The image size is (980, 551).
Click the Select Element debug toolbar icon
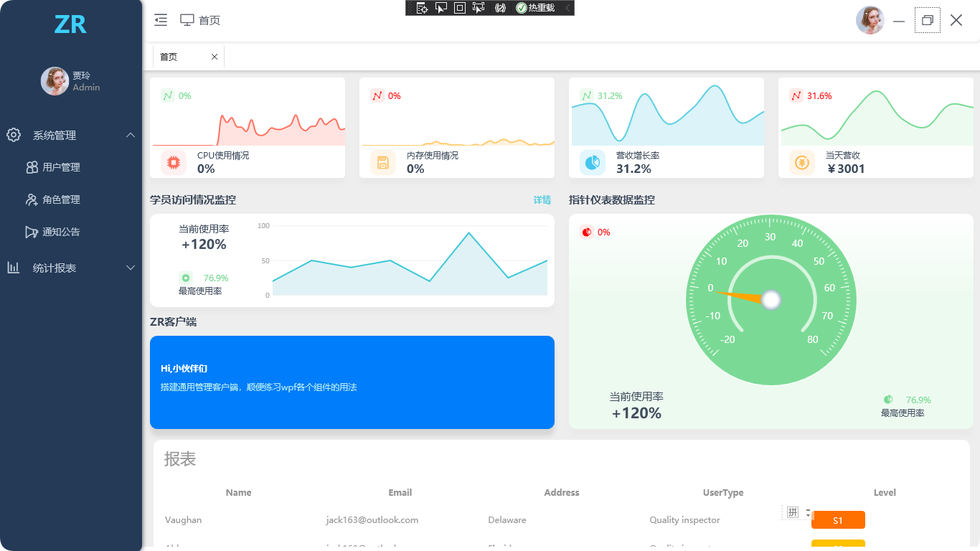[441, 8]
